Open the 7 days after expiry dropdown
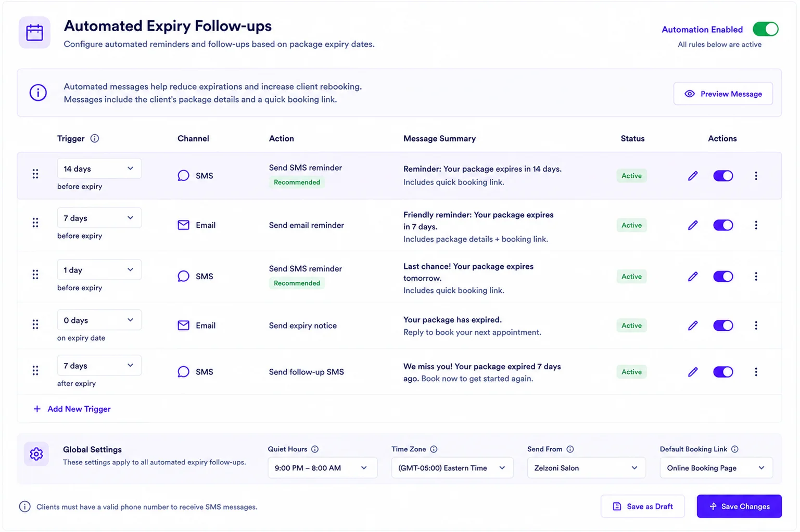The width and height of the screenshot is (800, 532). [x=99, y=366]
